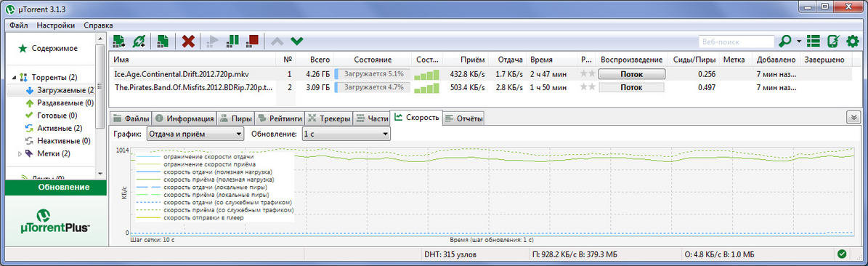Toggle the category list view icon
This screenshot has width=868, height=266.
[x=813, y=41]
